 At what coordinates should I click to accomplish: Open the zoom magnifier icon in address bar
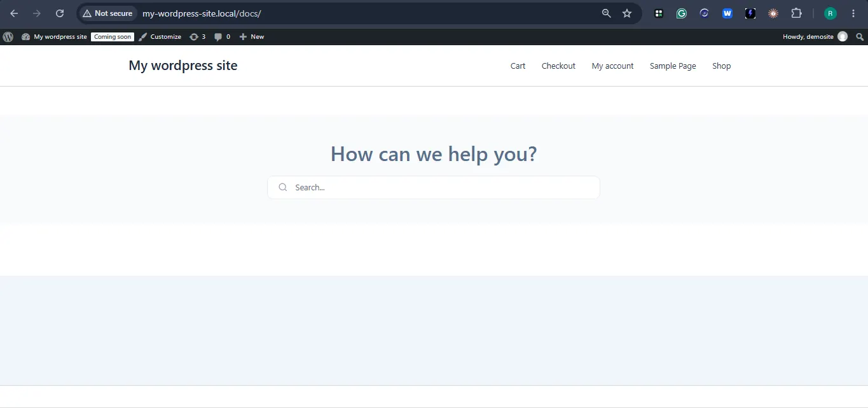[x=606, y=13]
